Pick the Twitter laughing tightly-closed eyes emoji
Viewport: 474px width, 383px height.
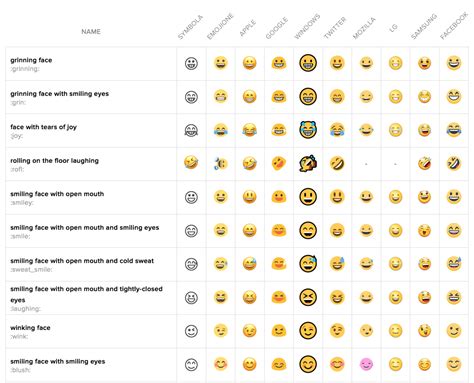pyautogui.click(x=337, y=297)
